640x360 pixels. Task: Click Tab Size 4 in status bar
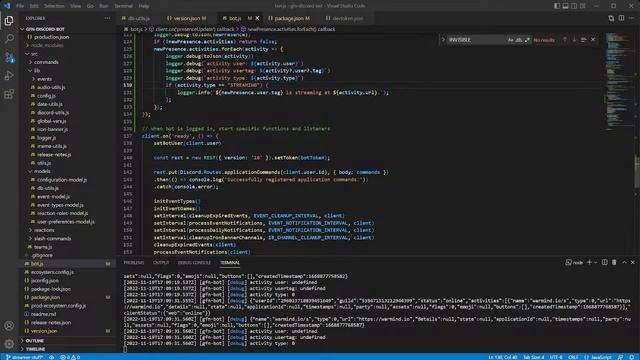tap(533, 357)
